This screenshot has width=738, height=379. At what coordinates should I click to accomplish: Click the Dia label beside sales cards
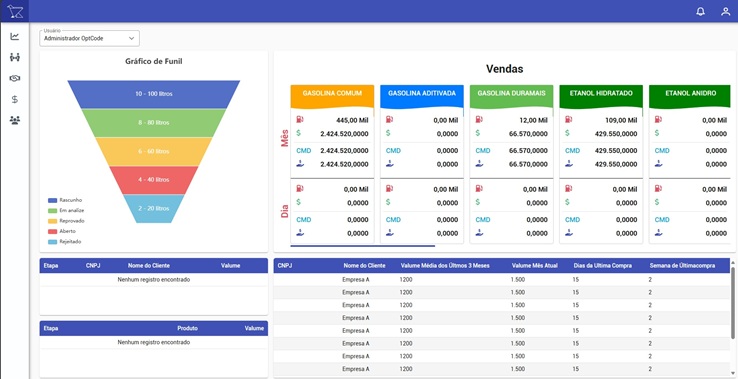coord(285,211)
